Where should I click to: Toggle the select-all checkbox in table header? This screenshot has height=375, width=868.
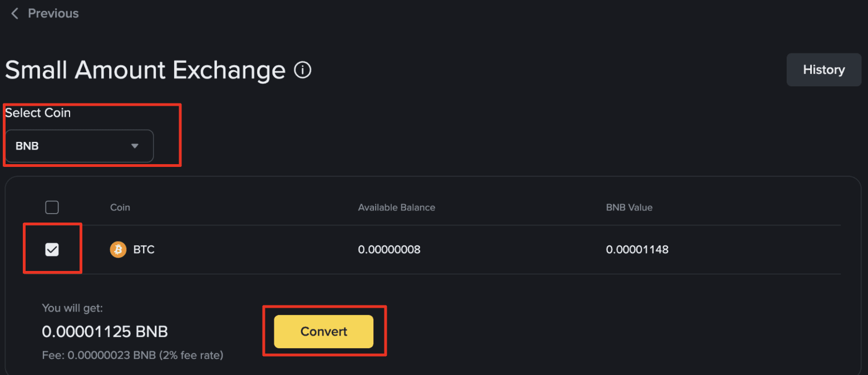click(52, 208)
